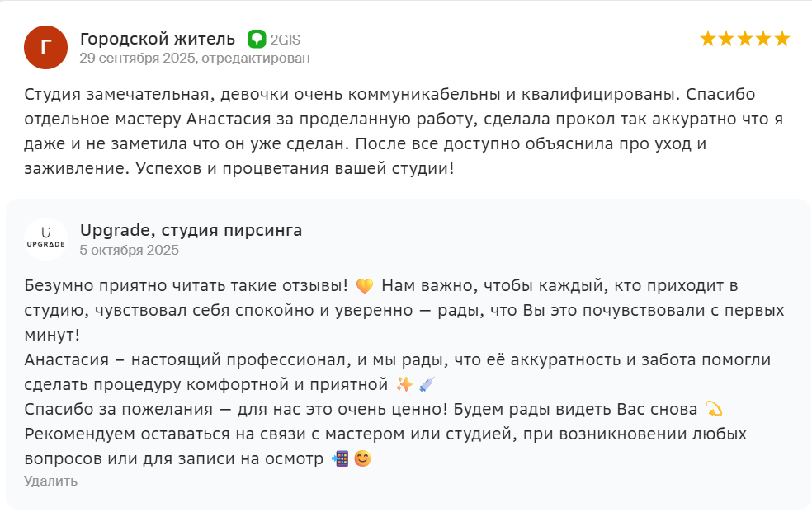Click the green 2GIS logo icon
This screenshot has height=512, width=812.
[x=257, y=39]
